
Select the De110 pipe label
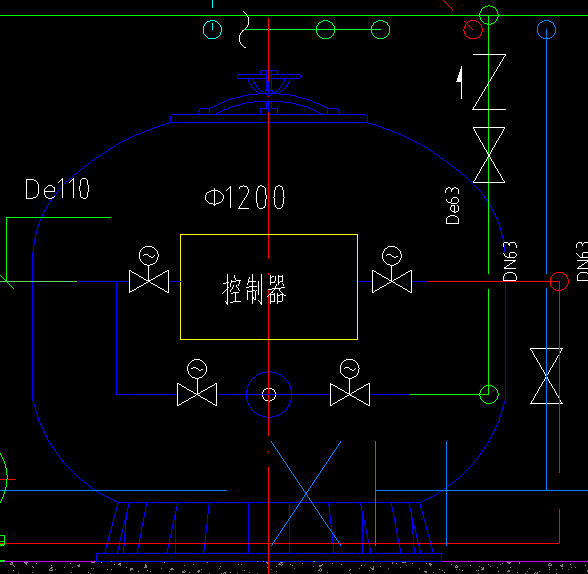[57, 189]
